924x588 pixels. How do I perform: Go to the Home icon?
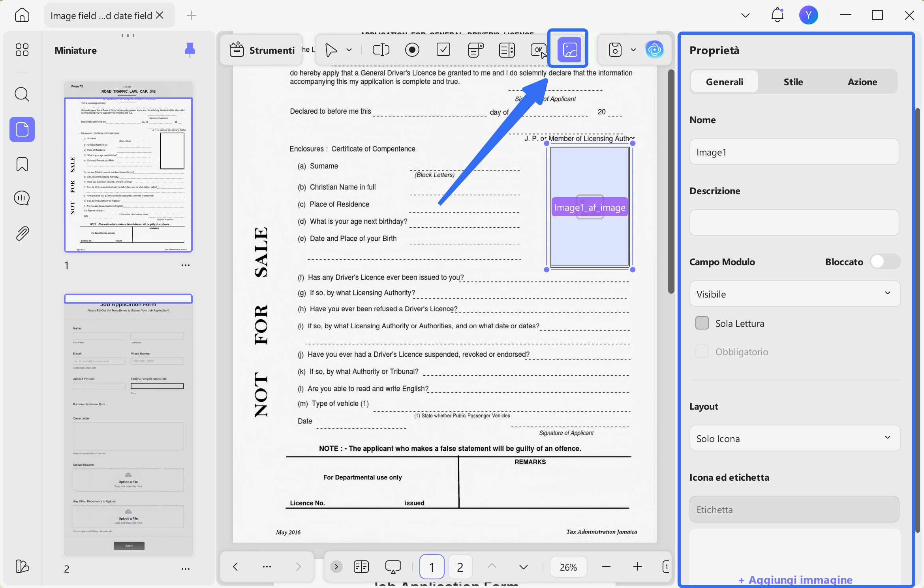pos(22,15)
